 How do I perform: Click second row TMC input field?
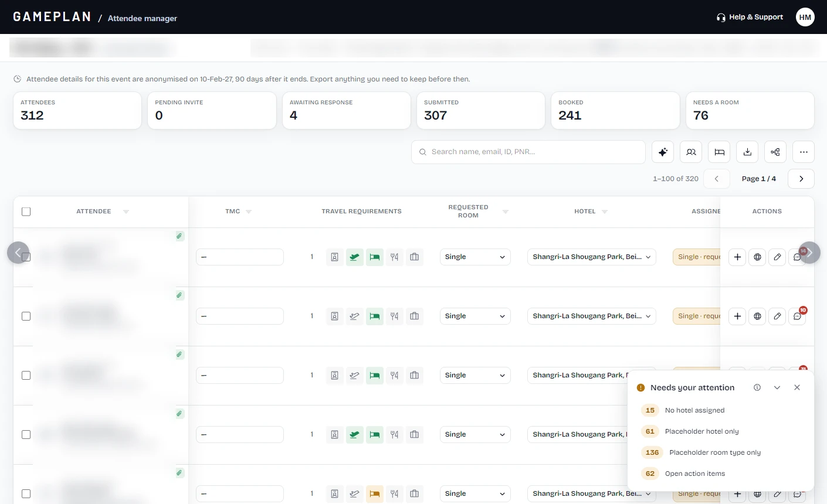[240, 316]
